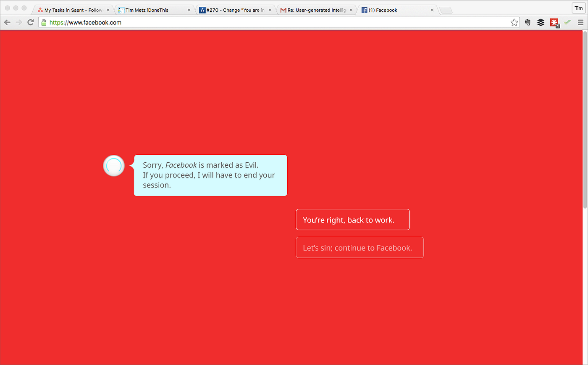
Task: Close the (1) Facebook tab
Action: (432, 10)
